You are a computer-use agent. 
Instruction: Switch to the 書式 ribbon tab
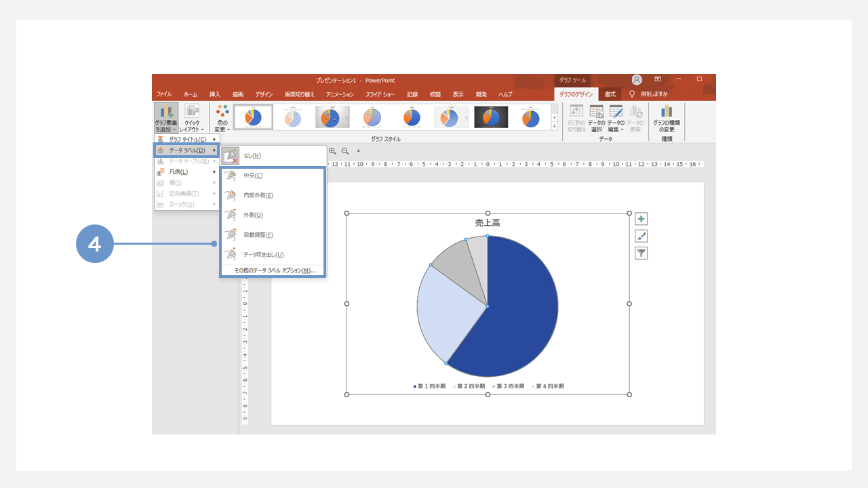(610, 94)
